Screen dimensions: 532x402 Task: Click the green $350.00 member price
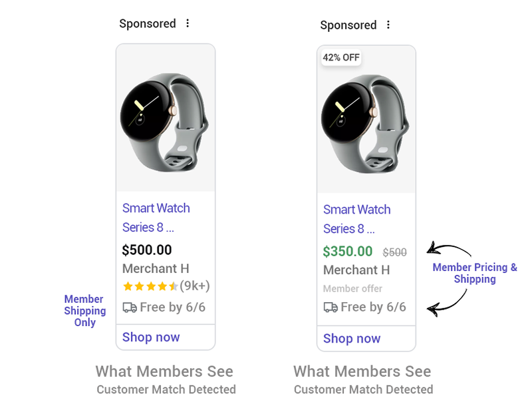pyautogui.click(x=348, y=252)
